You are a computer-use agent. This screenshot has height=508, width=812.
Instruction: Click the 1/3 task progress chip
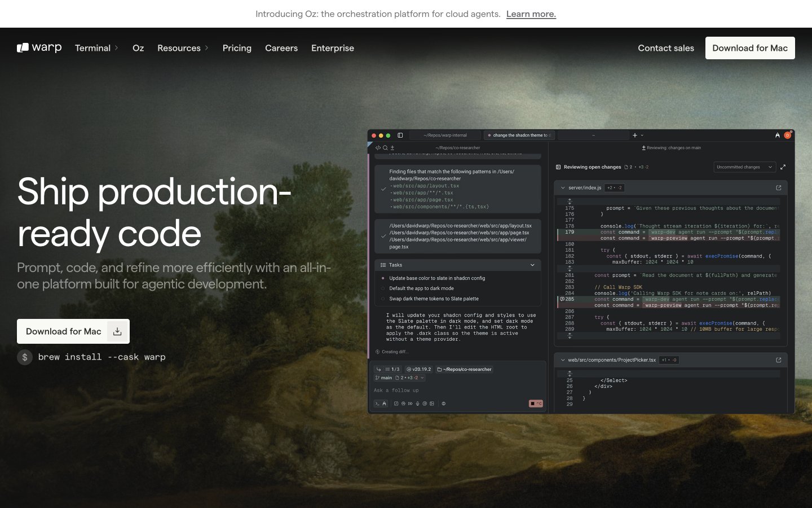[392, 369]
